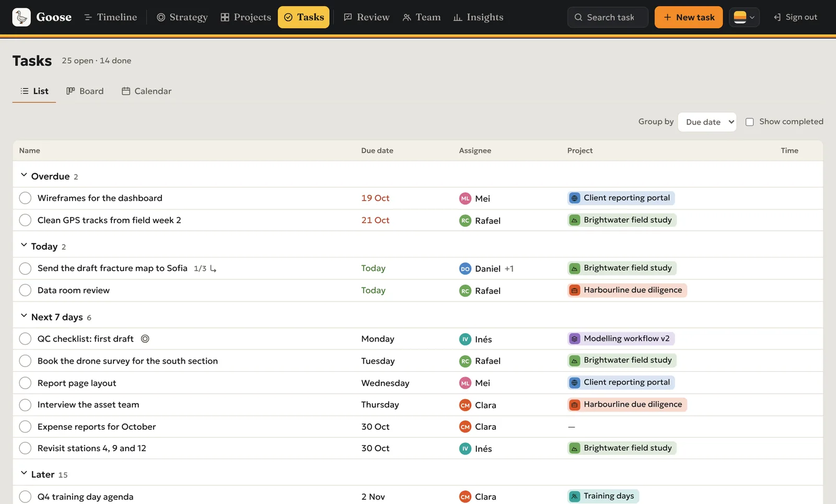Enable Show completed checkbox

click(x=749, y=122)
